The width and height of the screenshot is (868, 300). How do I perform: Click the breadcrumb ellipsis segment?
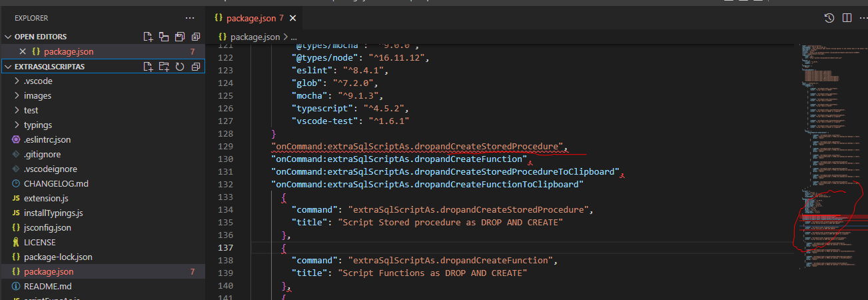click(294, 37)
